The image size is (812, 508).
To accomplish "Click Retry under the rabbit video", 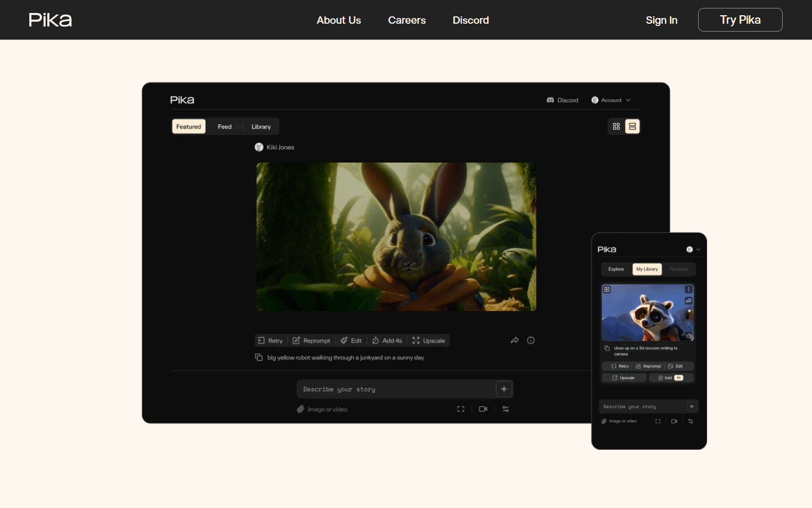I will [270, 340].
